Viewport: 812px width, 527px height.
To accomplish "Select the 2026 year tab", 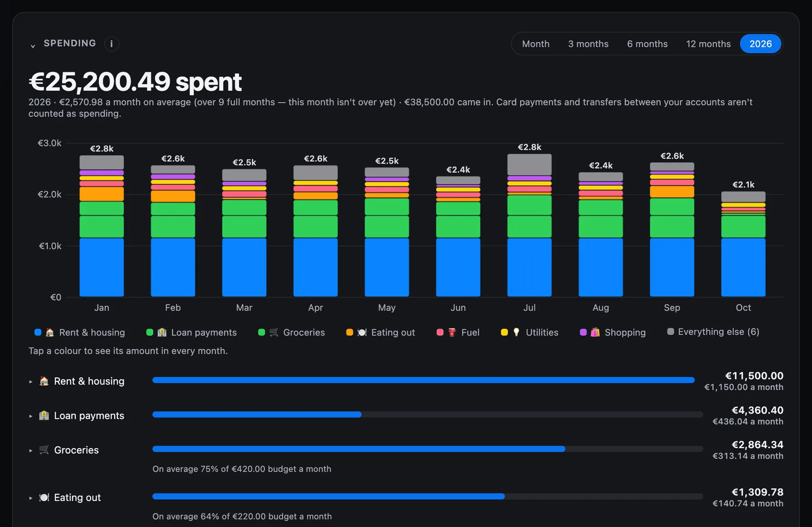I will click(761, 44).
